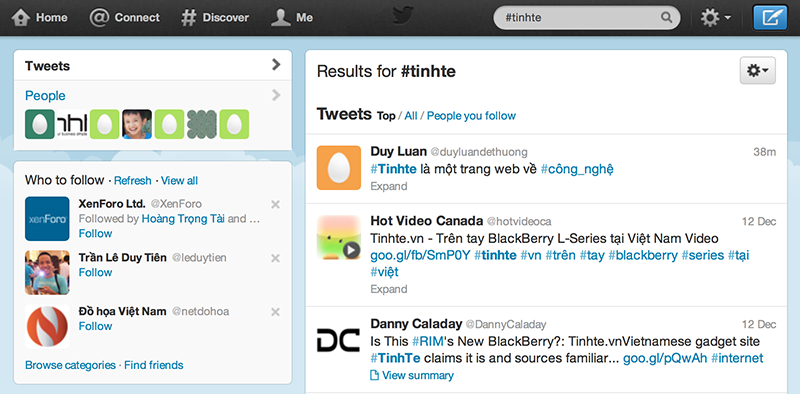Dismiss the Đồ họa Việt Nam suggestion
The height and width of the screenshot is (394, 800).
(x=275, y=312)
